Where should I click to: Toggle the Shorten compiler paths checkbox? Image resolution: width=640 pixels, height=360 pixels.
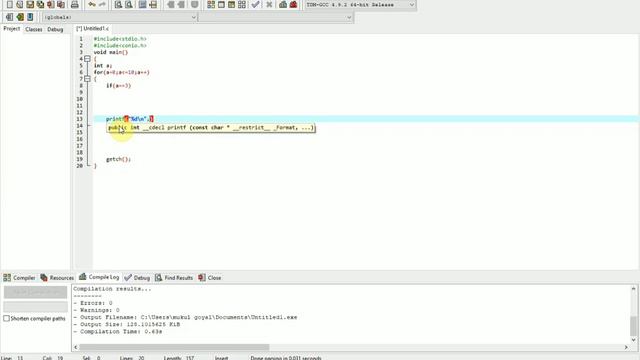point(7,318)
